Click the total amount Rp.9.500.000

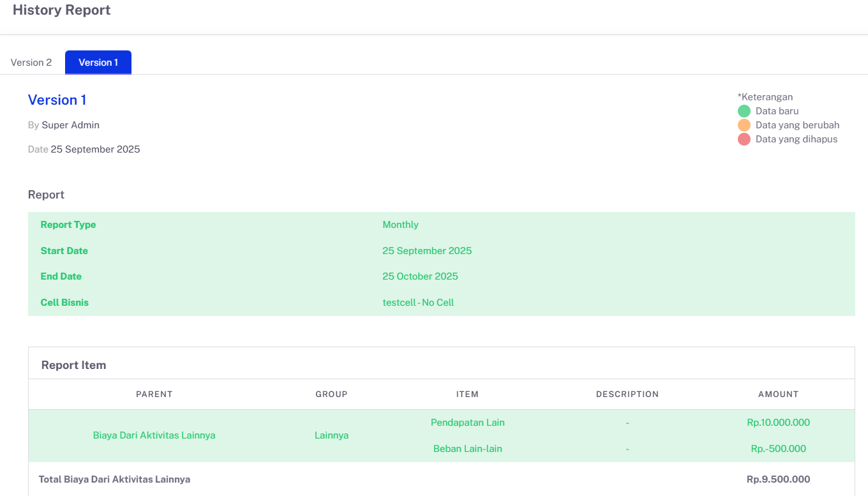pyautogui.click(x=779, y=479)
